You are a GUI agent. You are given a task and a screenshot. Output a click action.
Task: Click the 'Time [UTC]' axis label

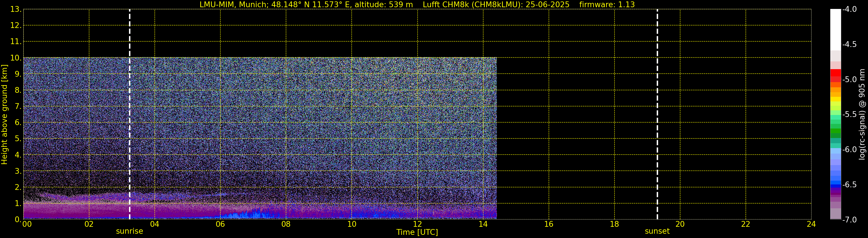[417, 232]
